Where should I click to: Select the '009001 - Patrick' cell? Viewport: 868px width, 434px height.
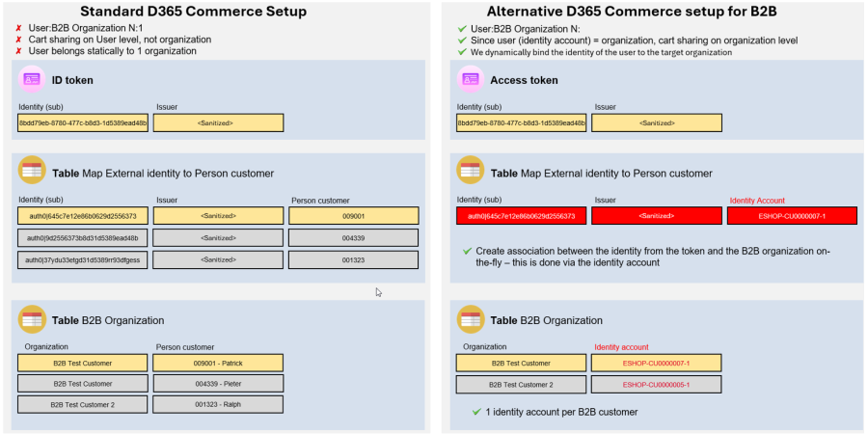[x=218, y=364]
